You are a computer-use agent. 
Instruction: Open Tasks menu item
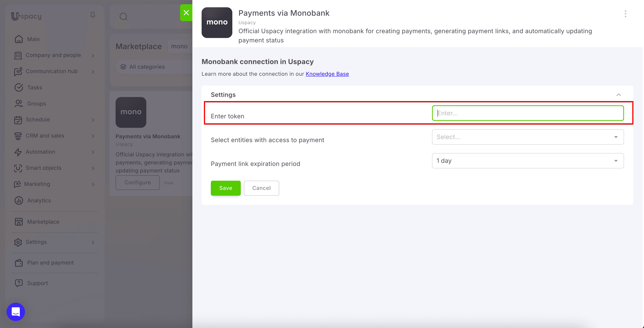(35, 87)
